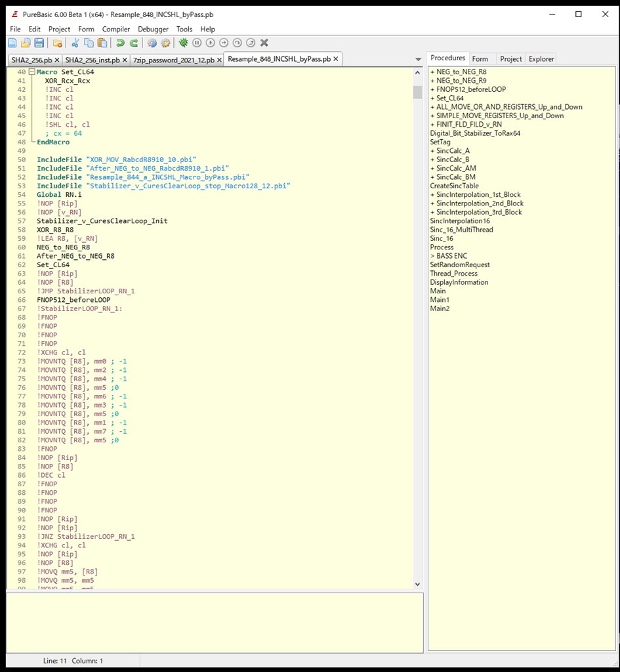Click the Save floppy disk icon
This screenshot has height=672, width=620.
(39, 43)
